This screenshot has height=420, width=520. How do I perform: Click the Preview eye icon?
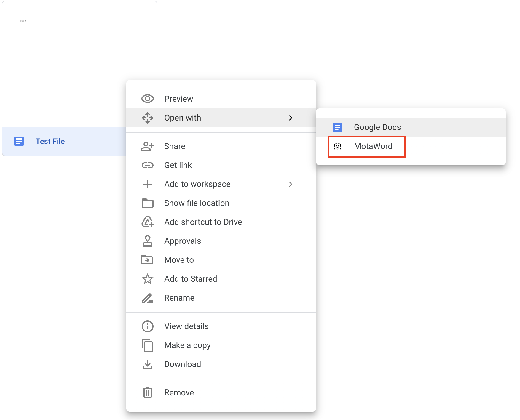(147, 99)
